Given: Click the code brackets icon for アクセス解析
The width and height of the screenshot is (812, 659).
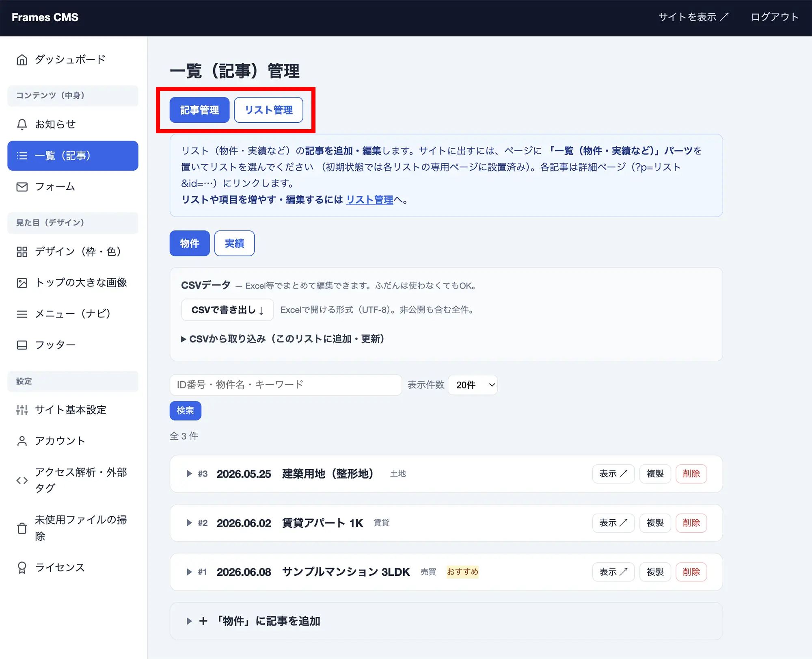Looking at the screenshot, I should point(22,480).
